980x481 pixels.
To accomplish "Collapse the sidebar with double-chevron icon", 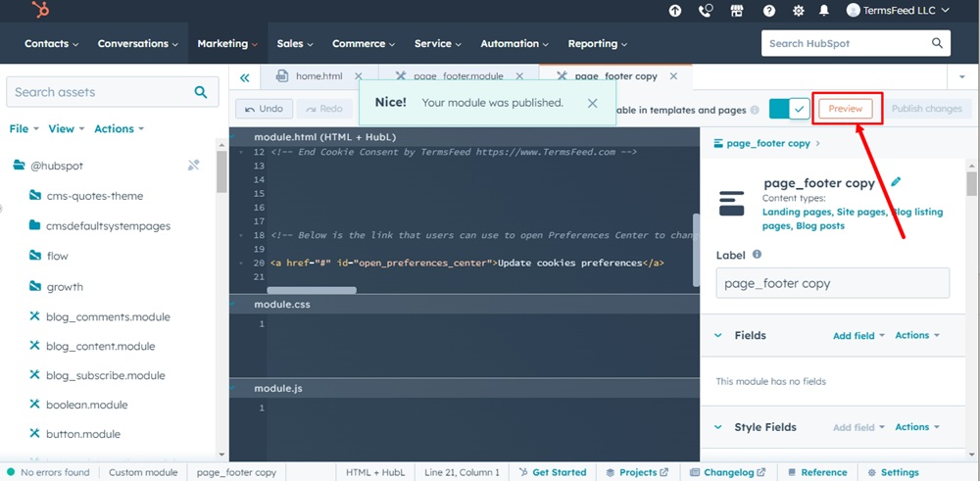I will pos(244,77).
